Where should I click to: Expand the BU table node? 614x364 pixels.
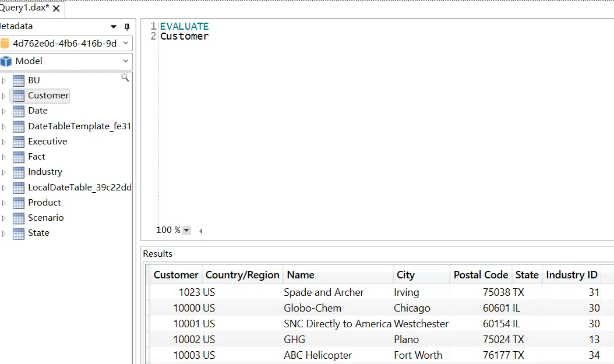4,80
